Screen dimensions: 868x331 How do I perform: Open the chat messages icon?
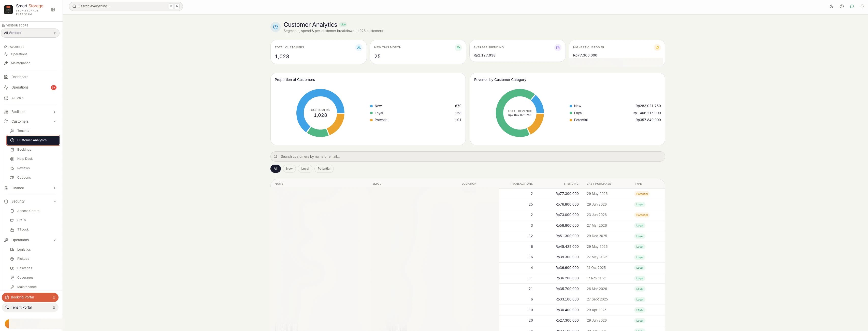(851, 6)
